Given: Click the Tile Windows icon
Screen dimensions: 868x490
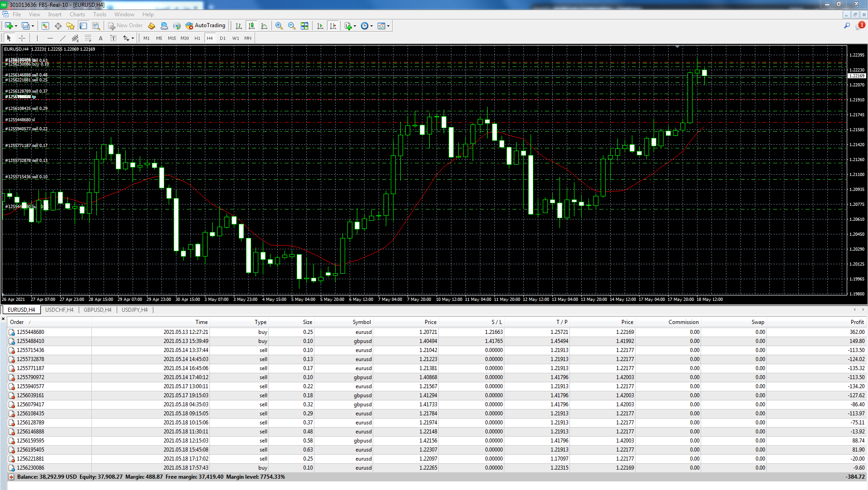Looking at the screenshot, I should click(x=304, y=26).
